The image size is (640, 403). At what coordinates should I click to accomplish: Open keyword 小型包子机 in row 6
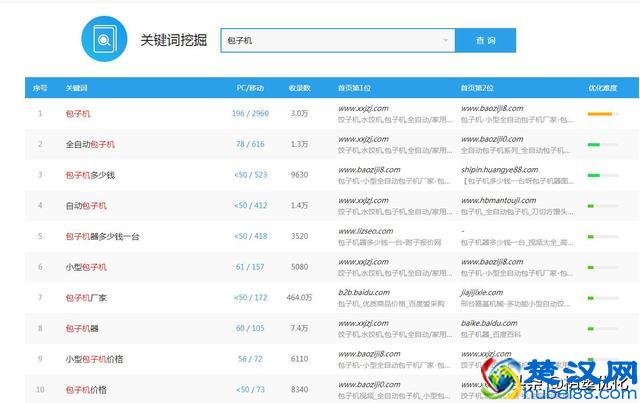86,267
